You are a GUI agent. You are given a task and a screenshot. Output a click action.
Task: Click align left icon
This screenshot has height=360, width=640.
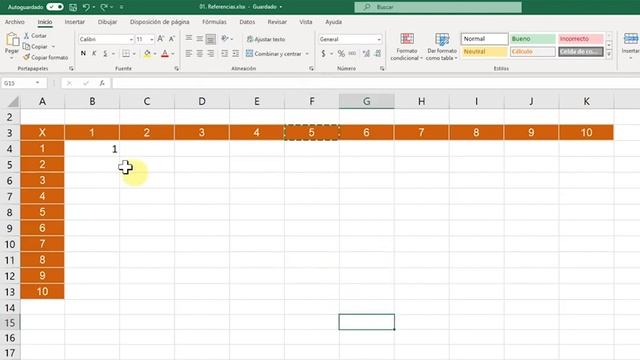pos(189,53)
